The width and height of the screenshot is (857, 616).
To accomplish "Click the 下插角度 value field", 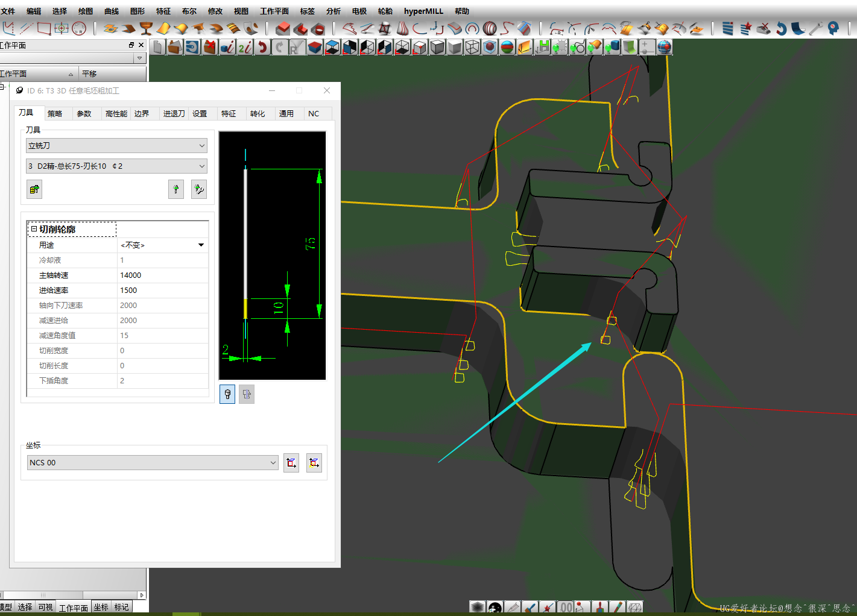I will pyautogui.click(x=163, y=380).
